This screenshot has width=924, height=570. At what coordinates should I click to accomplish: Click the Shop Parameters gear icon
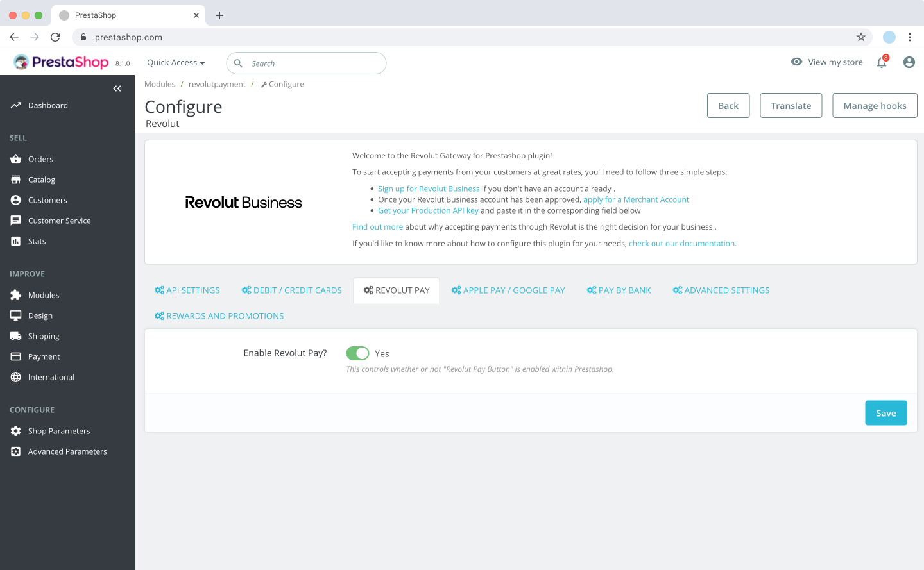click(x=16, y=431)
